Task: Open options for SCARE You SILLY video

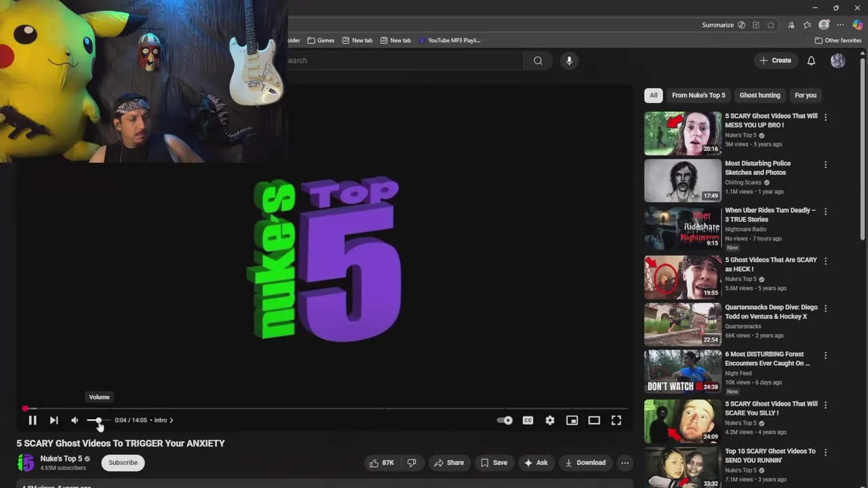Action: [825, 405]
